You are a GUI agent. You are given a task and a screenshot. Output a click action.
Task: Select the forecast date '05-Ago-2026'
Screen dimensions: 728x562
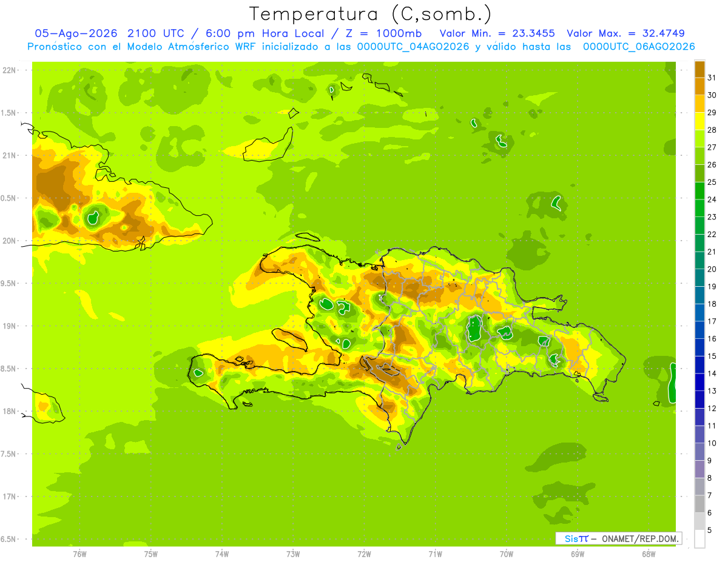[77, 33]
